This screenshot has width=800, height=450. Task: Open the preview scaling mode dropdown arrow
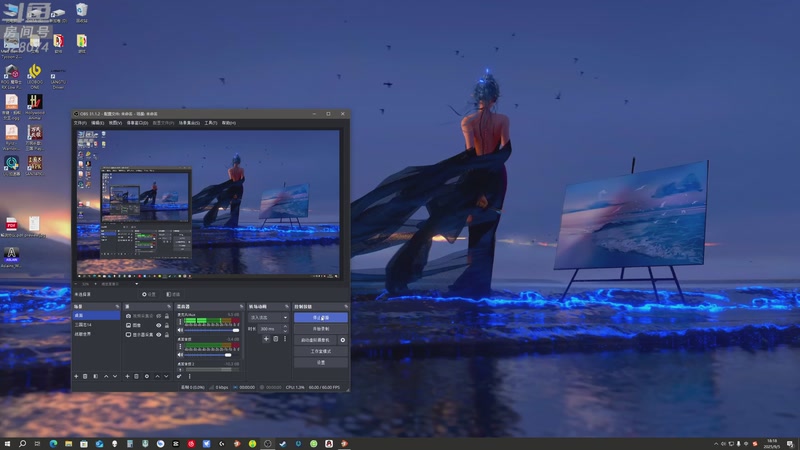click(x=136, y=284)
